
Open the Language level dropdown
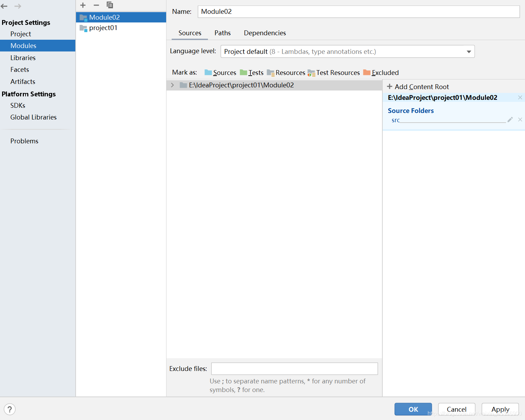click(347, 51)
